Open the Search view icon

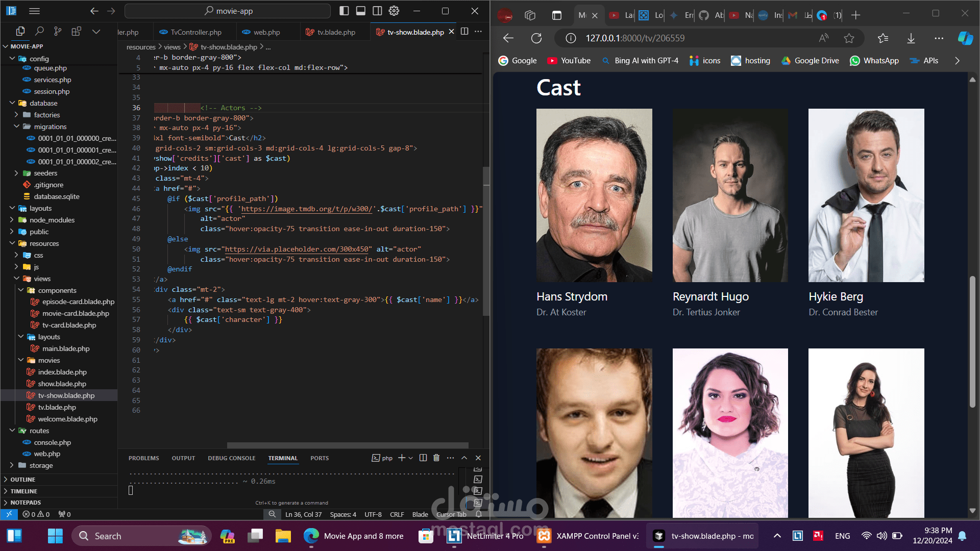(x=39, y=32)
